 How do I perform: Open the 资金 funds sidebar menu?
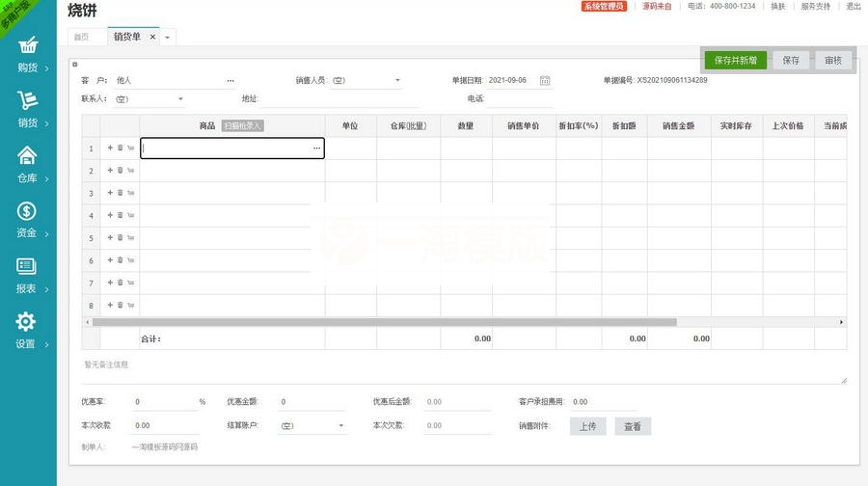pyautogui.click(x=27, y=220)
